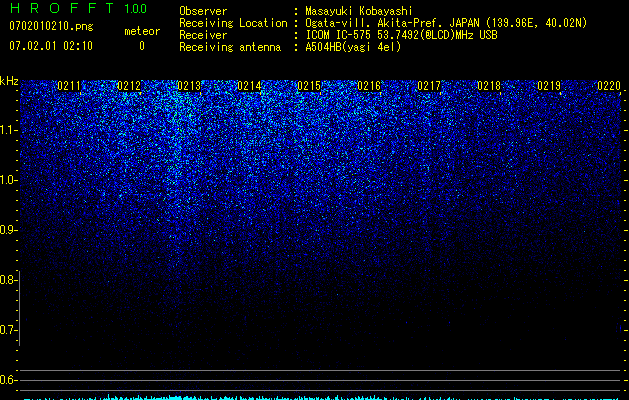This screenshot has height=400, width=629.
Task: Click the timestamp 07.02.01 02:10
Action: click(x=51, y=46)
